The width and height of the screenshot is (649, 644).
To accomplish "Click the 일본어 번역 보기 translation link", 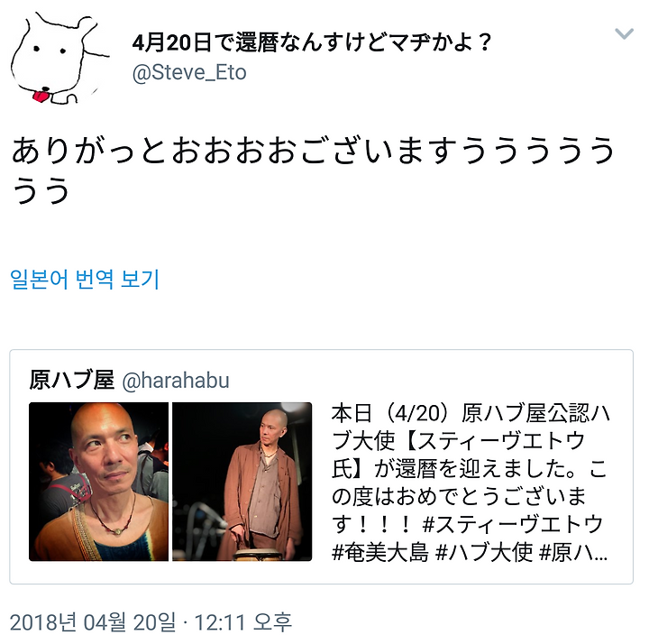I will coord(85,279).
